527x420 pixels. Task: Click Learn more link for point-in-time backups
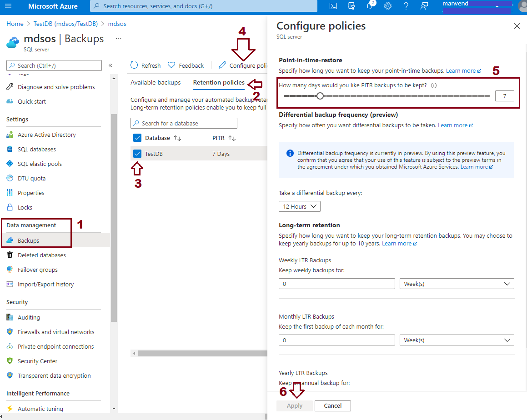[x=463, y=70]
